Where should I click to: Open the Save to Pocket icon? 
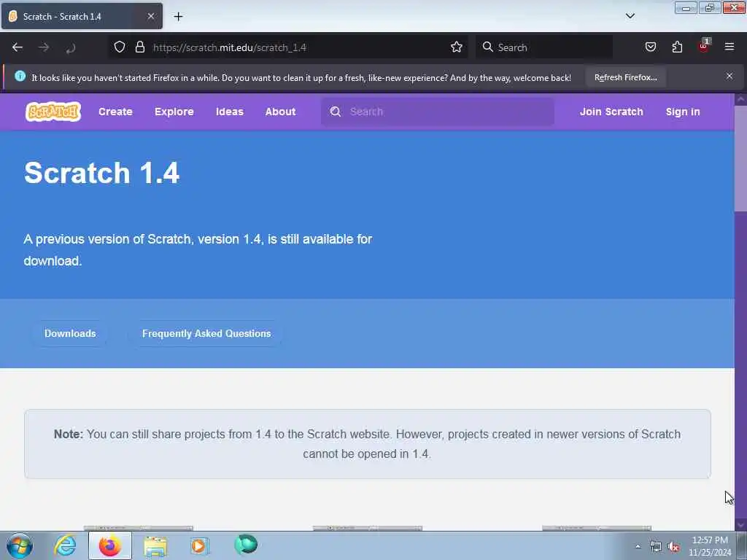(x=650, y=47)
